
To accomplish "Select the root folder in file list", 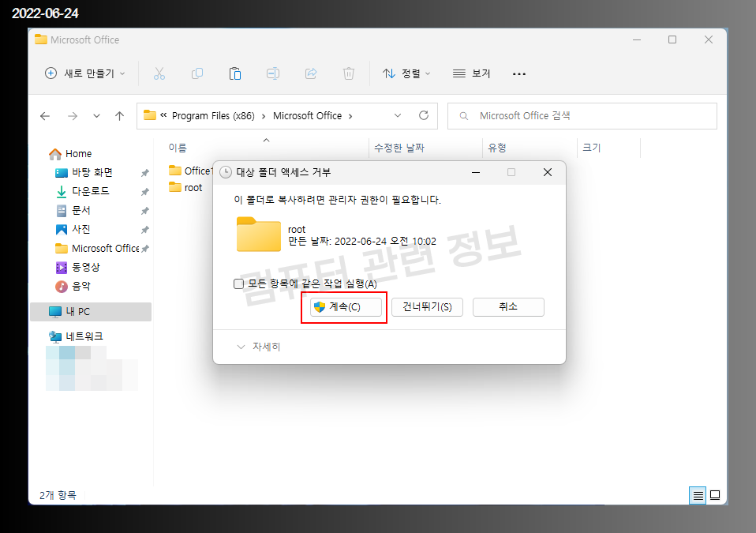I will (x=185, y=188).
